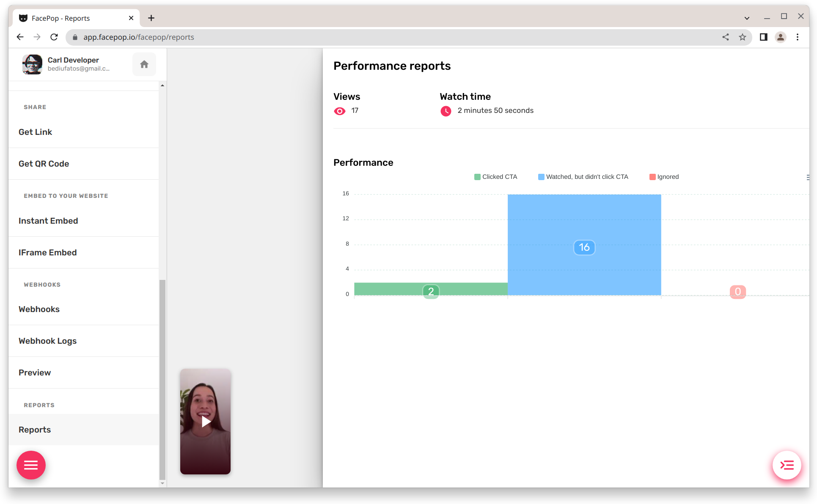Screen dimensions: 817x504
Task: Click the Views eye icon
Action: 340,111
